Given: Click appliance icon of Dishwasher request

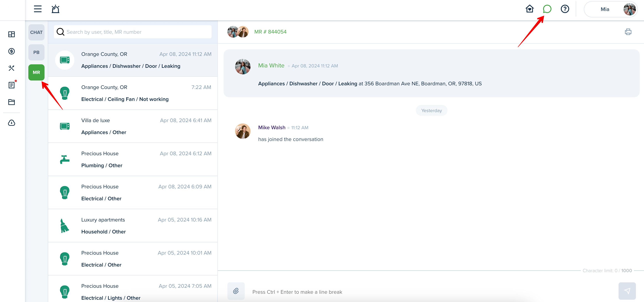Looking at the screenshot, I should point(65,60).
